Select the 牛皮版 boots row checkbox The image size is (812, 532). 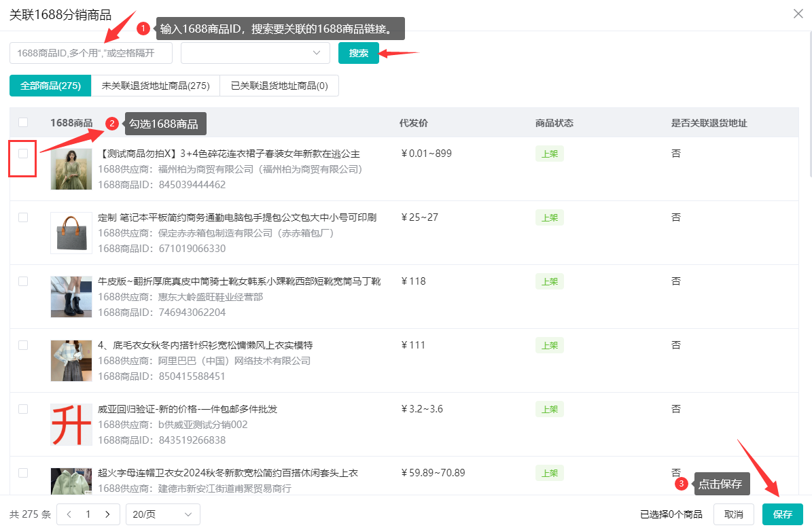pos(23,281)
